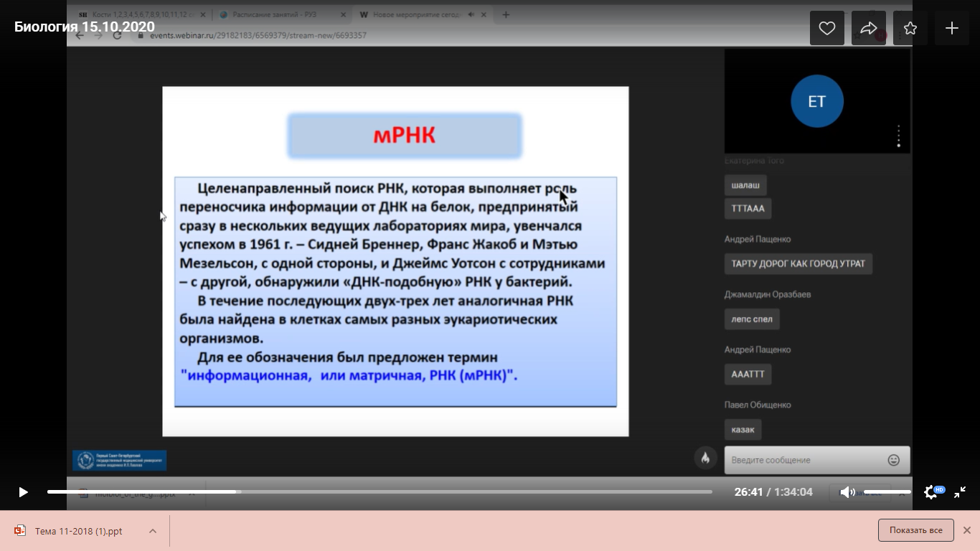Click chat author Павел Обищенко
This screenshot has width=980, height=551.
[758, 405]
